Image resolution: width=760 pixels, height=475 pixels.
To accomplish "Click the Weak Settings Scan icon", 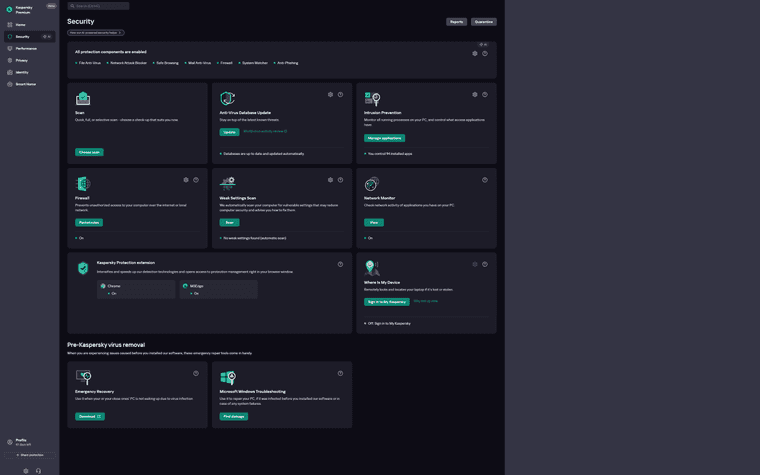I will click(227, 183).
